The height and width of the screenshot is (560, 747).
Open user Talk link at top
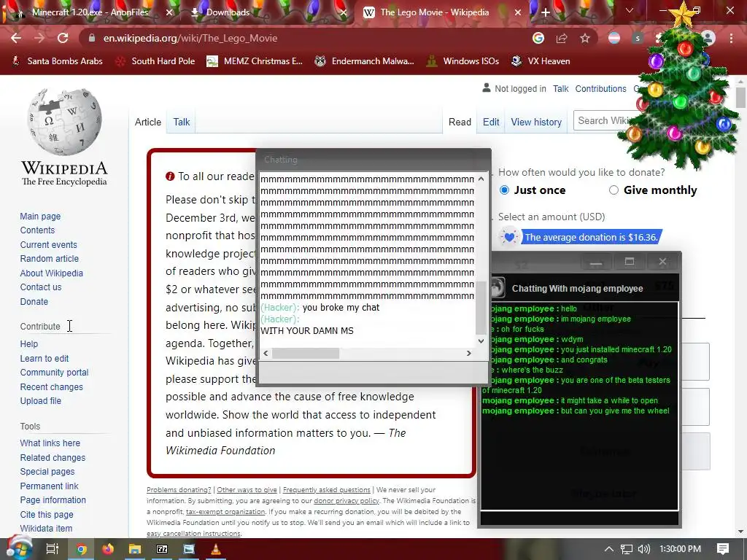click(x=561, y=88)
